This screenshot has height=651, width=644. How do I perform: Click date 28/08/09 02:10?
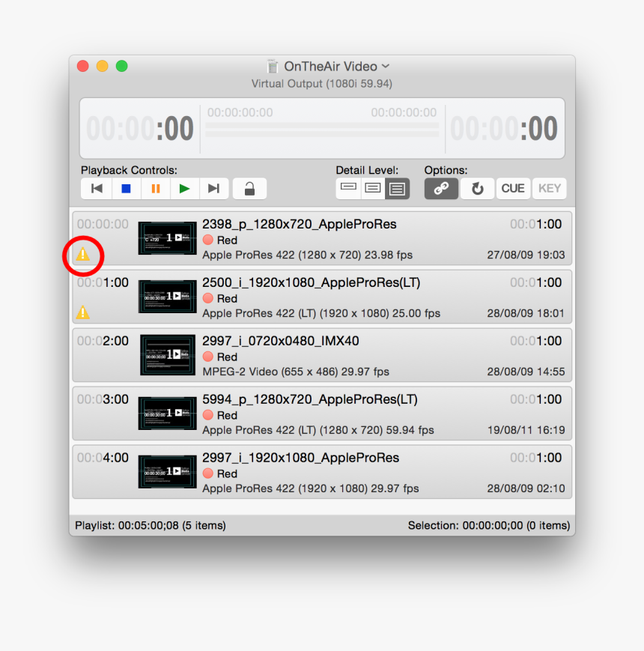click(526, 488)
